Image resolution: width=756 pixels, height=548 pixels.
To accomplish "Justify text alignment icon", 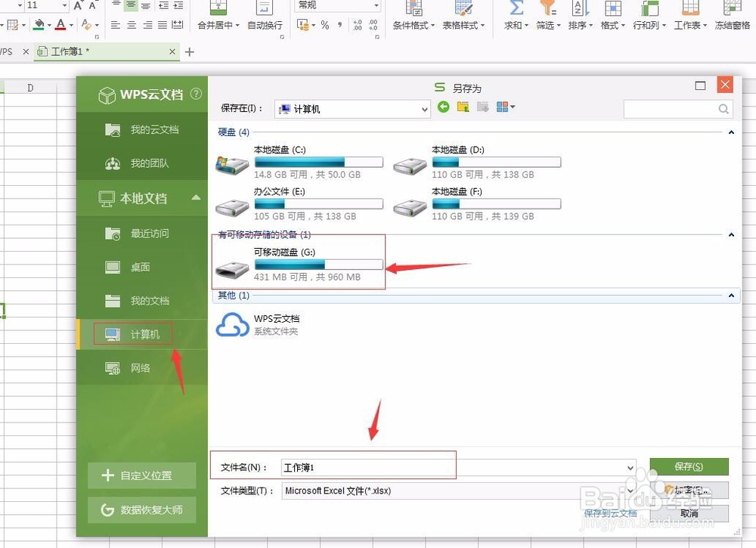I will [163, 25].
